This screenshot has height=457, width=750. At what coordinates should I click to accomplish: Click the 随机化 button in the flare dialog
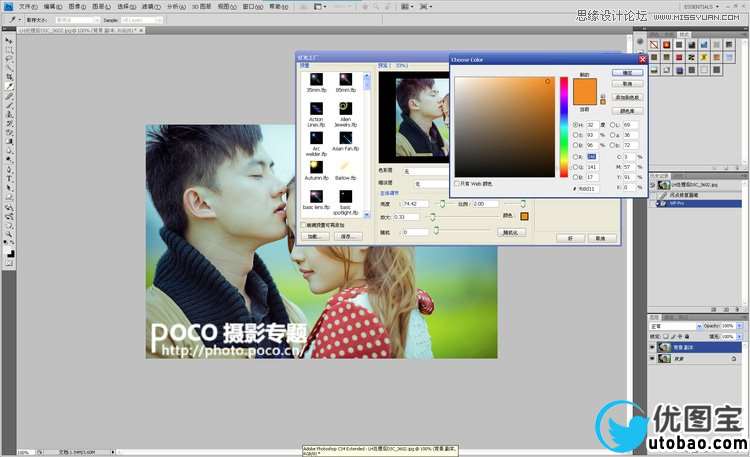click(512, 233)
